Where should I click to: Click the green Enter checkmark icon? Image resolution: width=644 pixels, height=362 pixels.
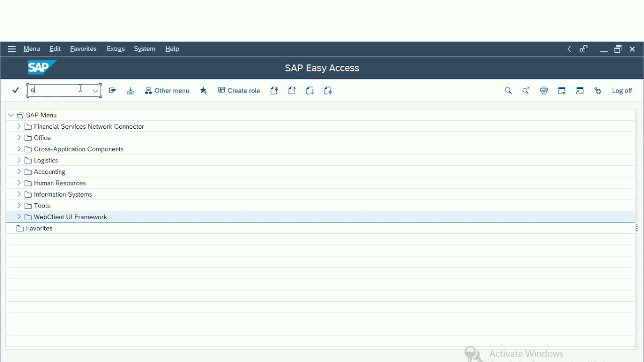[x=16, y=90]
